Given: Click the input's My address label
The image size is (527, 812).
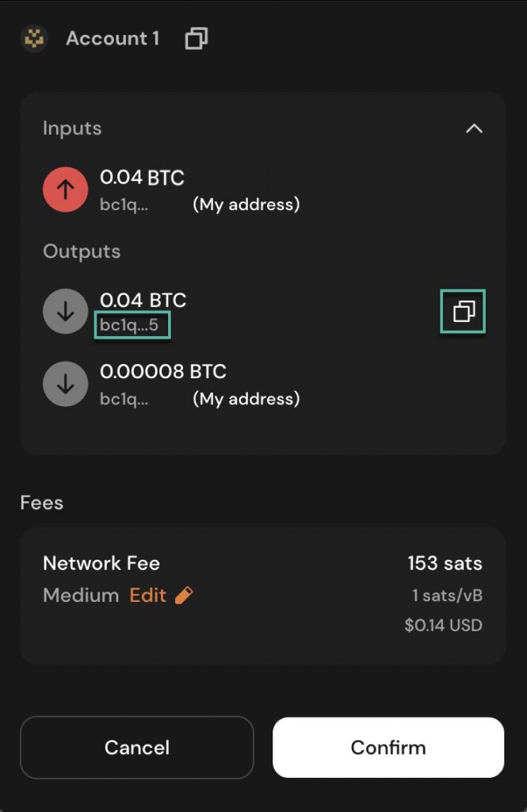Looking at the screenshot, I should (x=246, y=205).
